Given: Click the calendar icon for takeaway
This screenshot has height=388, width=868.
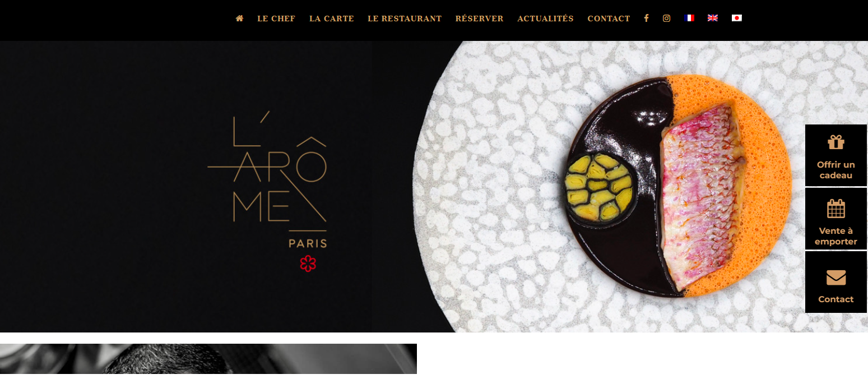Looking at the screenshot, I should coord(836,209).
